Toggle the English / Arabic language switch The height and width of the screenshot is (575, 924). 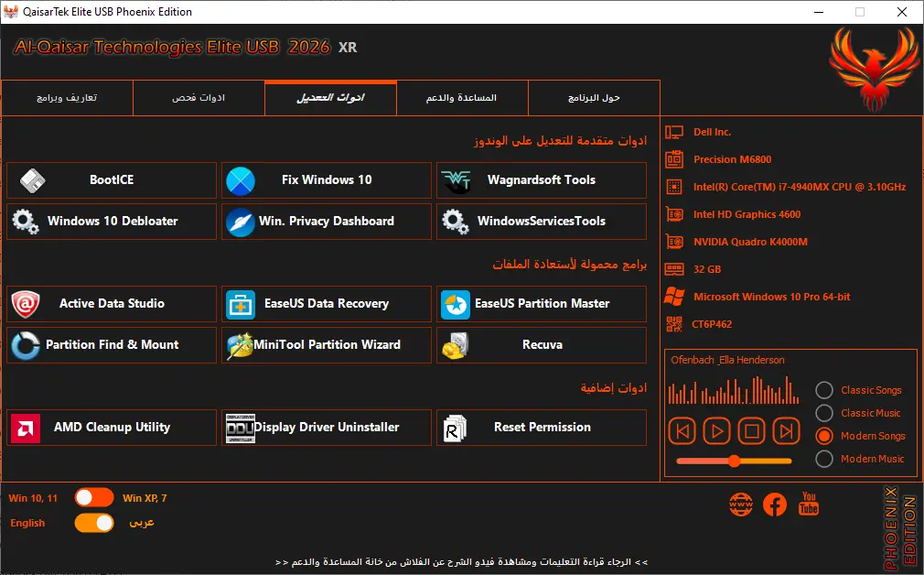pos(94,523)
